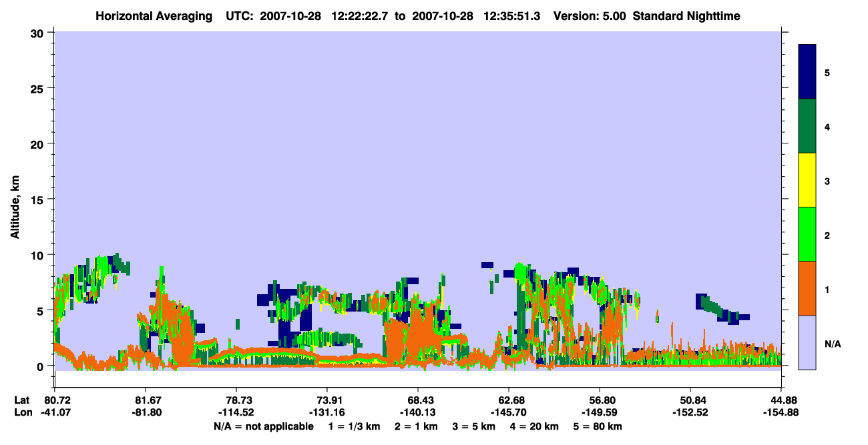Click the dark green colorbar segment labeled 4
Image resolution: width=868 pixels, height=445 pixels.
coord(807,126)
